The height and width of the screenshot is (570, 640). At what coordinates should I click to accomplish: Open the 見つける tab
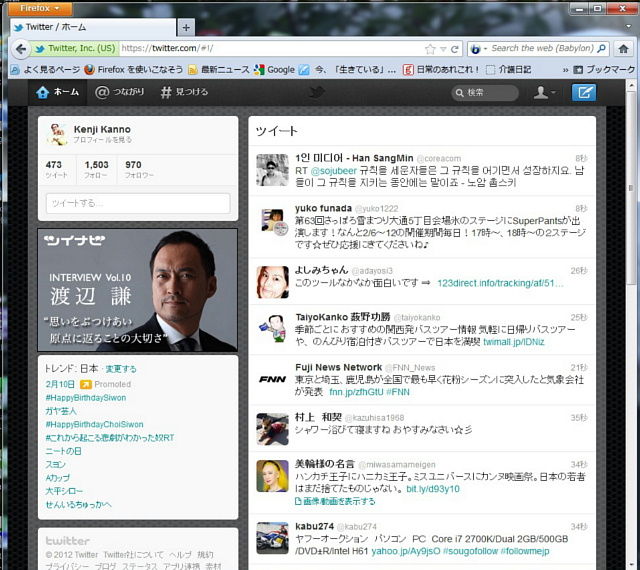[184, 92]
